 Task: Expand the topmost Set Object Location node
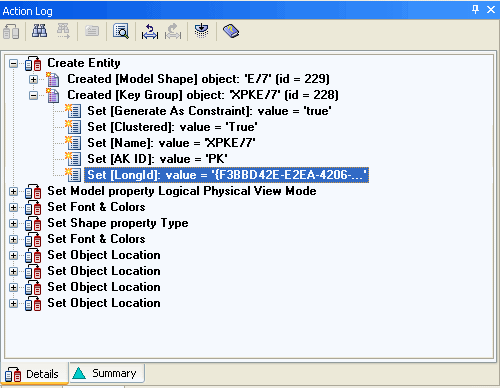(x=13, y=255)
